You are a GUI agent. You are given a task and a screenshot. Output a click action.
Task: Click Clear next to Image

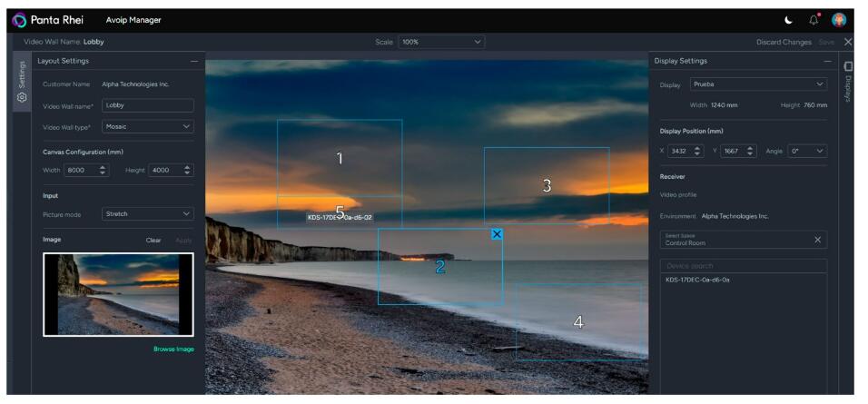point(153,241)
